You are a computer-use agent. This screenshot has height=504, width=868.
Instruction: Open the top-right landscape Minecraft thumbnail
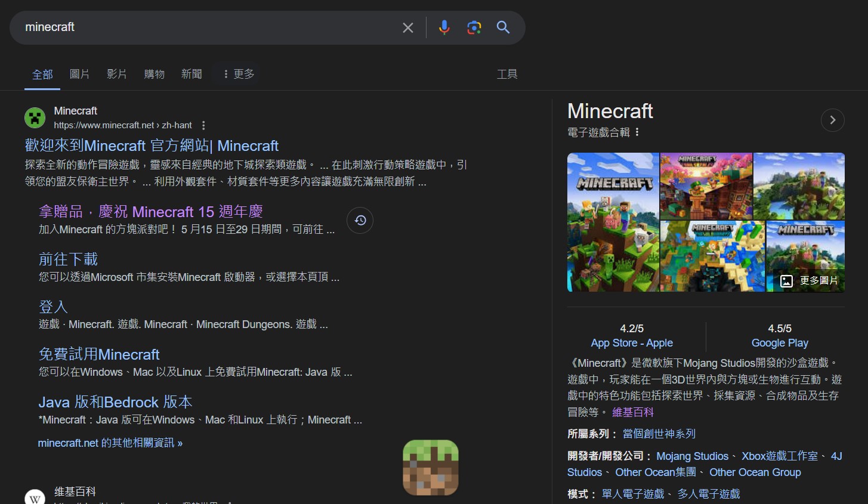799,185
